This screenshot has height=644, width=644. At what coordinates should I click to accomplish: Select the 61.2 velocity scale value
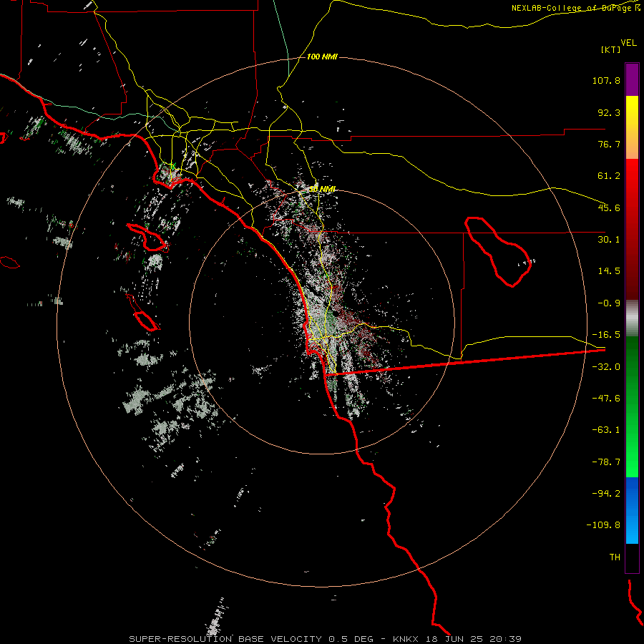(x=609, y=176)
